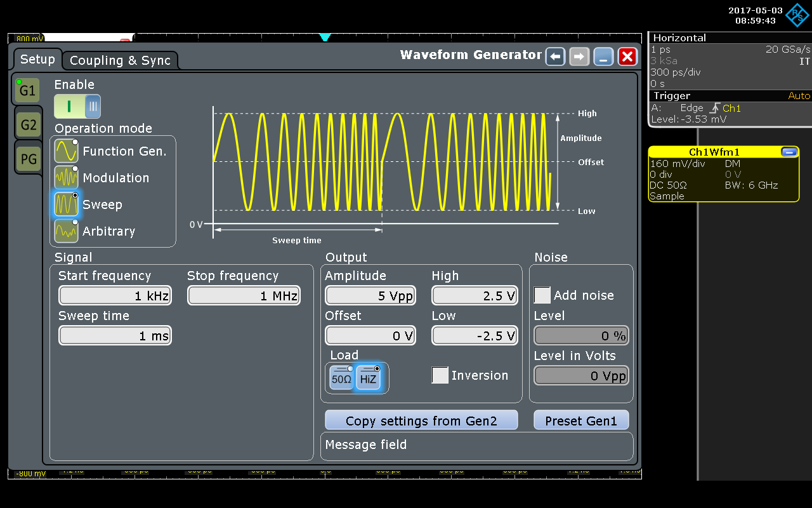The width and height of the screenshot is (812, 508).
Task: Enable the Add noise checkbox
Action: pyautogui.click(x=542, y=295)
